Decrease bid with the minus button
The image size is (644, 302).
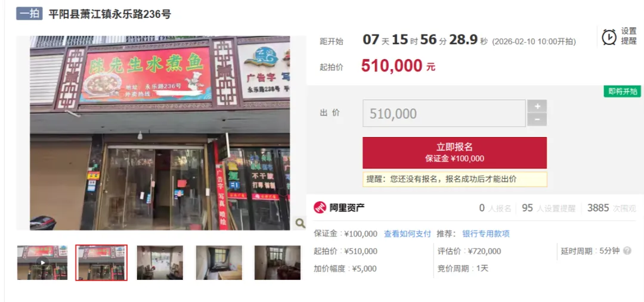pyautogui.click(x=537, y=120)
